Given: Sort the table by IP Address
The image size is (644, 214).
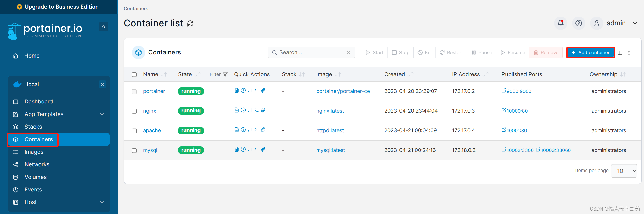Looking at the screenshot, I should (470, 74).
